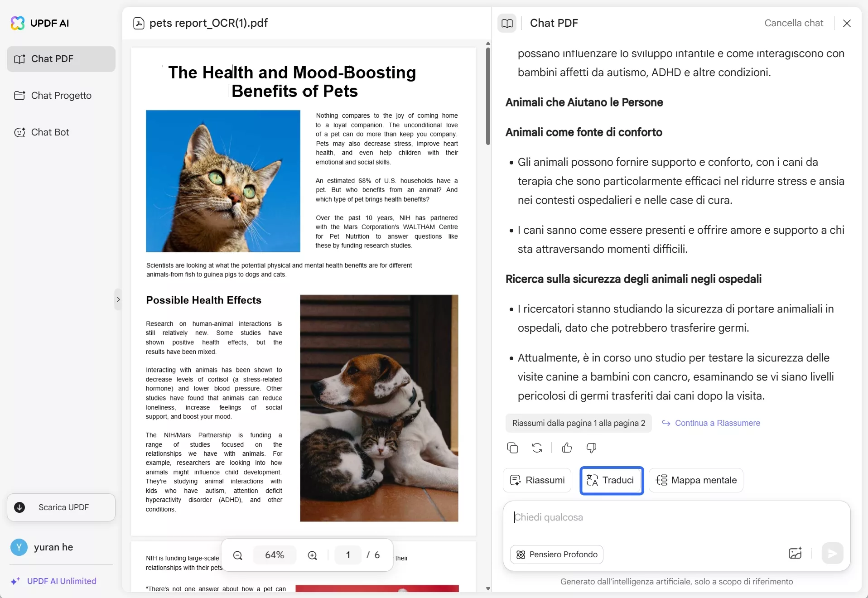The image size is (868, 598).
Task: Click the dog and cat photo
Action: click(379, 408)
